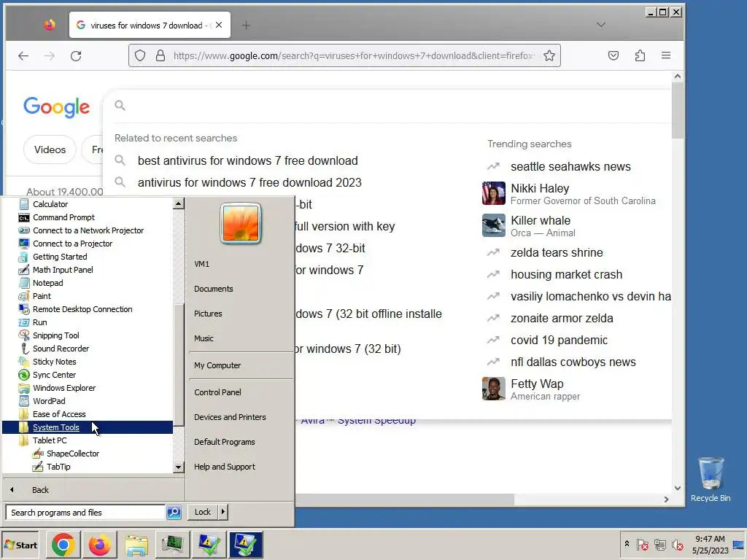Open the Run dialog entry
This screenshot has width=747, height=560.
click(39, 322)
